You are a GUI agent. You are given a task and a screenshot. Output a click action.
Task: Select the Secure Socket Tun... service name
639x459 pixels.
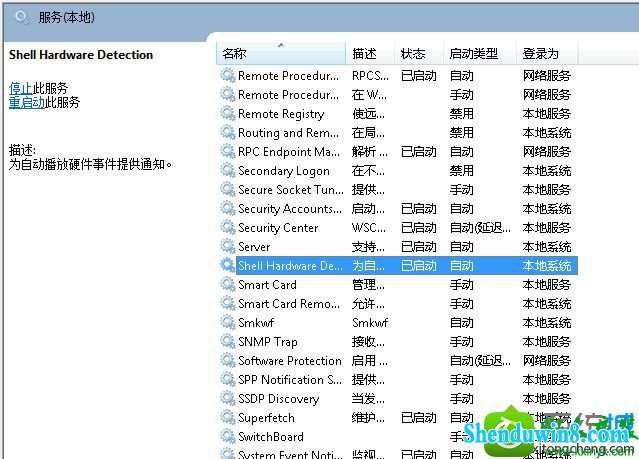point(291,190)
